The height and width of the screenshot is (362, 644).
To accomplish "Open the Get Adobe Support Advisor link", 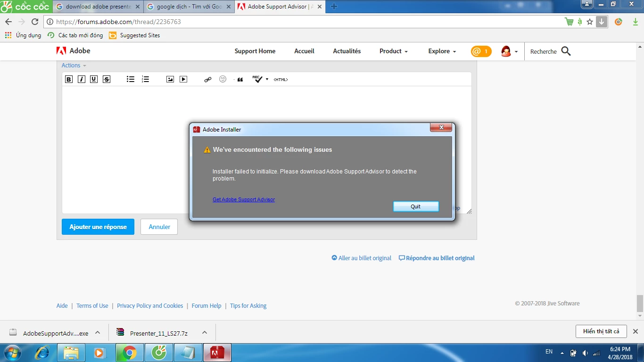I will pyautogui.click(x=244, y=199).
